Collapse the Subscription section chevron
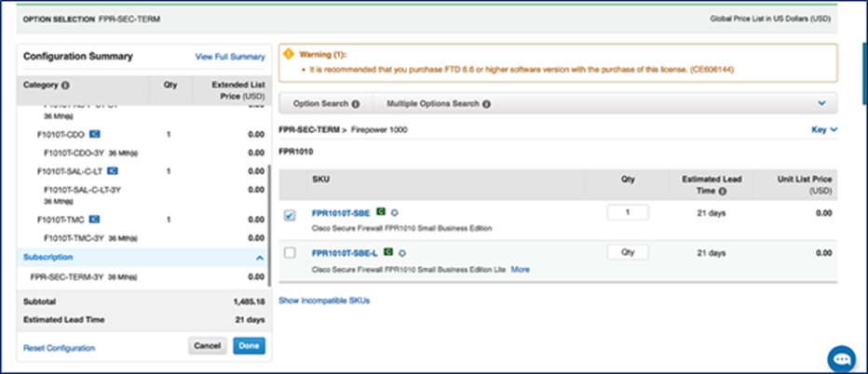 pos(260,258)
